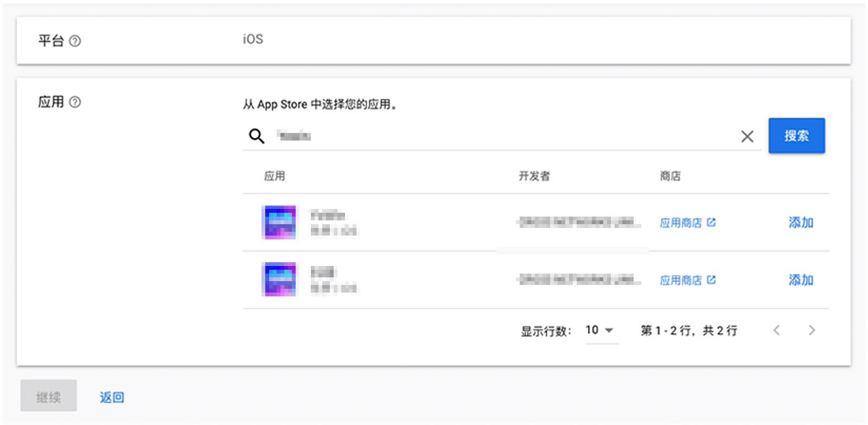Open the second app's icon thumbnail
Screen dimensions: 868x425
279,280
